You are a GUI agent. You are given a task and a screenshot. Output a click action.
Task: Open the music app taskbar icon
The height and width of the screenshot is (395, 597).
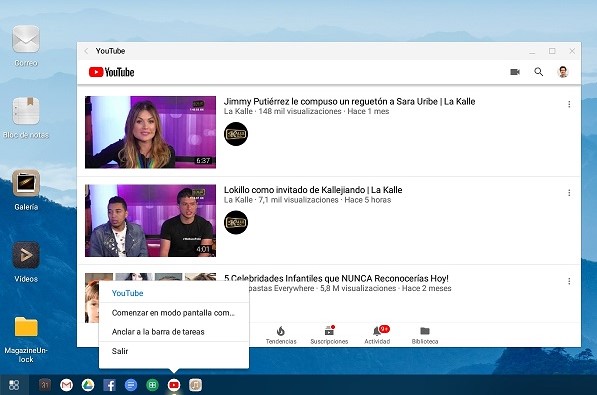[x=195, y=385]
